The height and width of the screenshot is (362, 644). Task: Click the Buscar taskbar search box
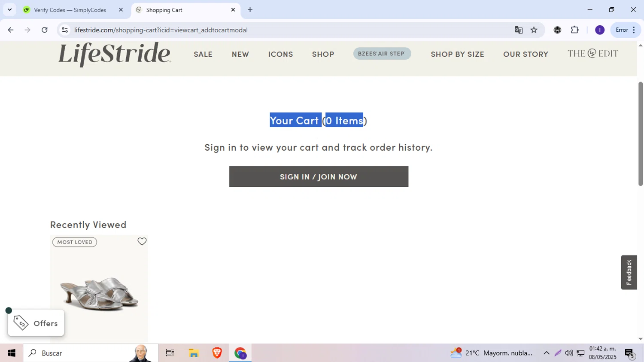91,353
